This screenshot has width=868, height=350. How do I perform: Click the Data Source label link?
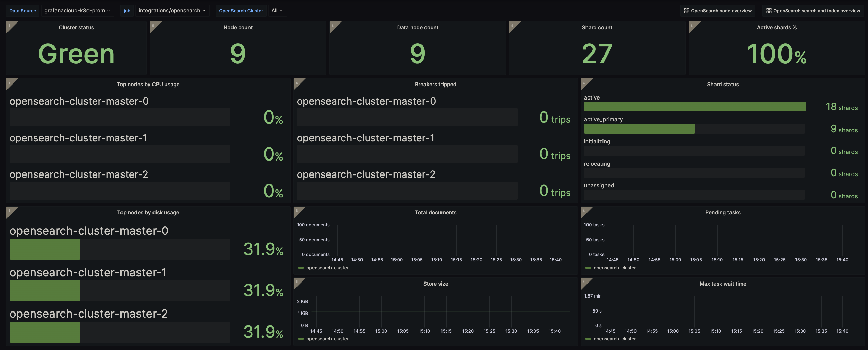[22, 10]
